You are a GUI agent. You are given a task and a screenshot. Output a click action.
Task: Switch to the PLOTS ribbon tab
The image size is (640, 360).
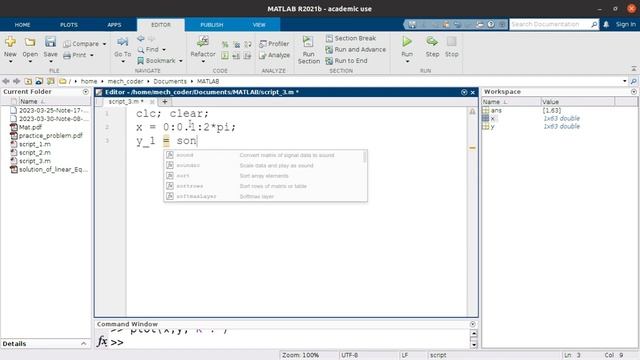pyautogui.click(x=69, y=25)
